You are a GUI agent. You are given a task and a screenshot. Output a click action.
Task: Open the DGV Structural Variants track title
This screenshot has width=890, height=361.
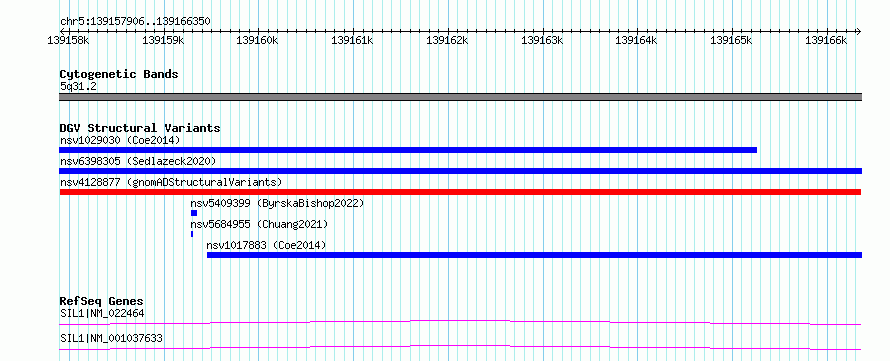pyautogui.click(x=140, y=128)
